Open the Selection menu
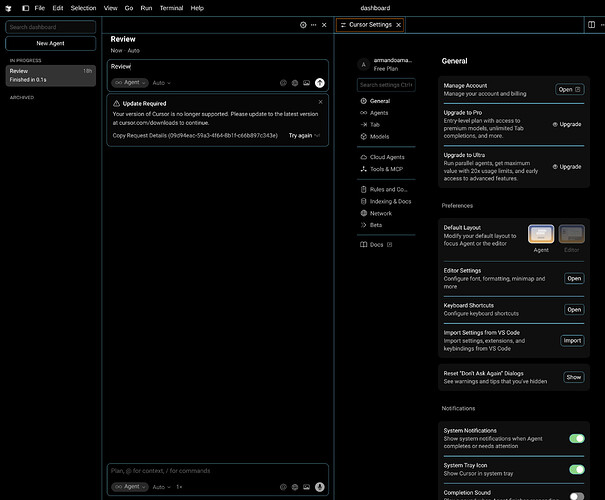The height and width of the screenshot is (500, 605). click(x=83, y=8)
